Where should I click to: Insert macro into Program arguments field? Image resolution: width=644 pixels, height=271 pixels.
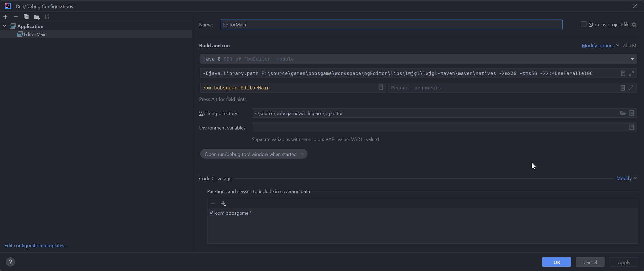point(623,88)
